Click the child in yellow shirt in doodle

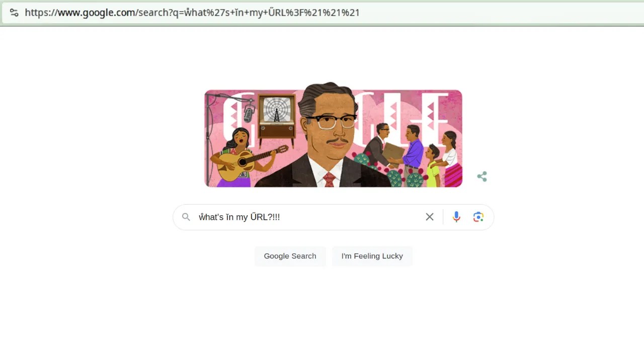click(433, 166)
